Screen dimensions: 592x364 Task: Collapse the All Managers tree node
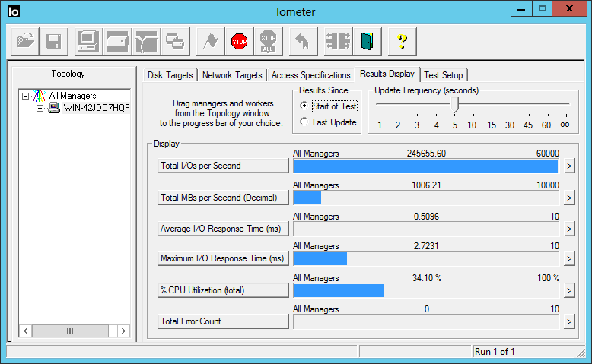pos(27,97)
